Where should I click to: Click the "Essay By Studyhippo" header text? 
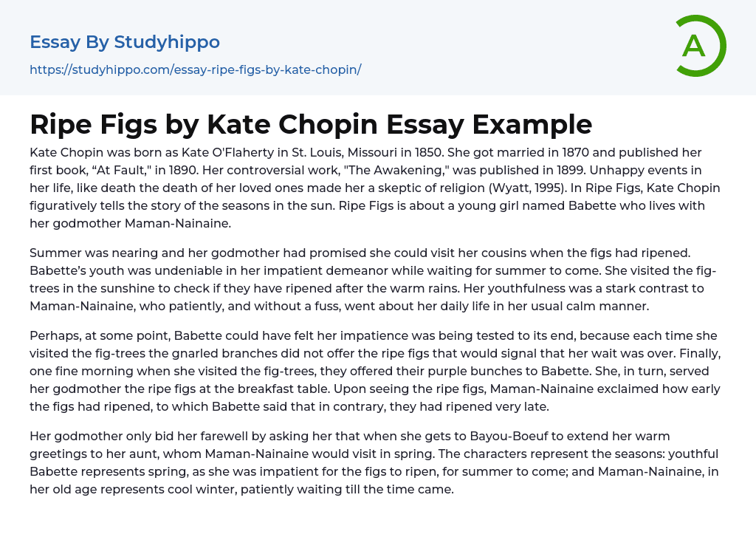click(x=125, y=42)
